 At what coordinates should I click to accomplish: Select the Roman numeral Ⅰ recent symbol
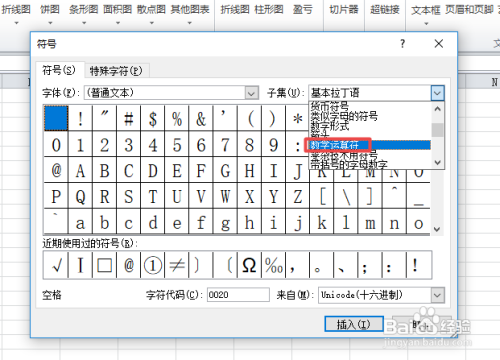80,265
